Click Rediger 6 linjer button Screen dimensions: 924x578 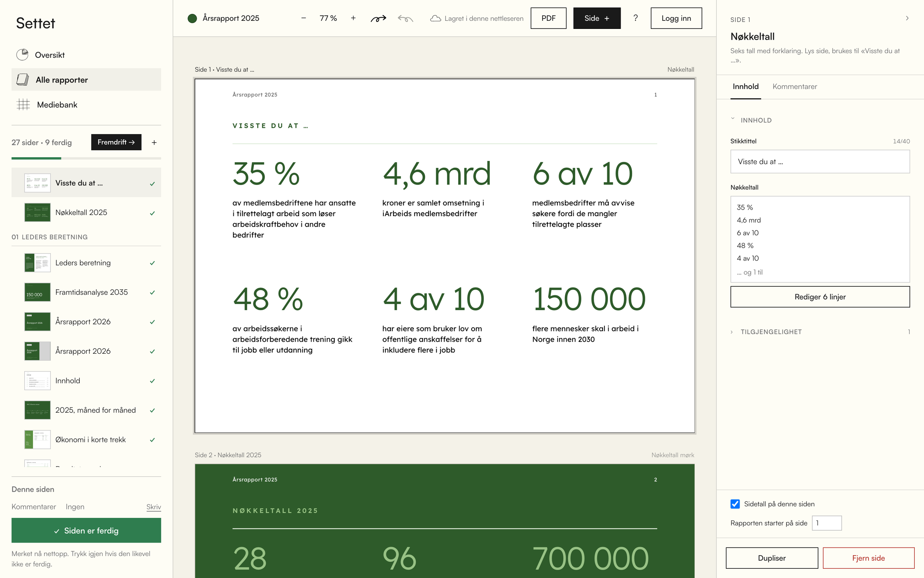[x=820, y=297]
